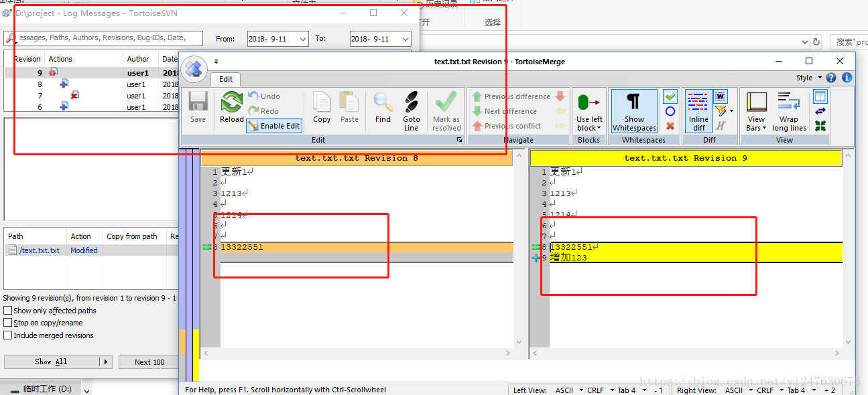Jump to Previous difference
The image size is (868, 395).
510,96
